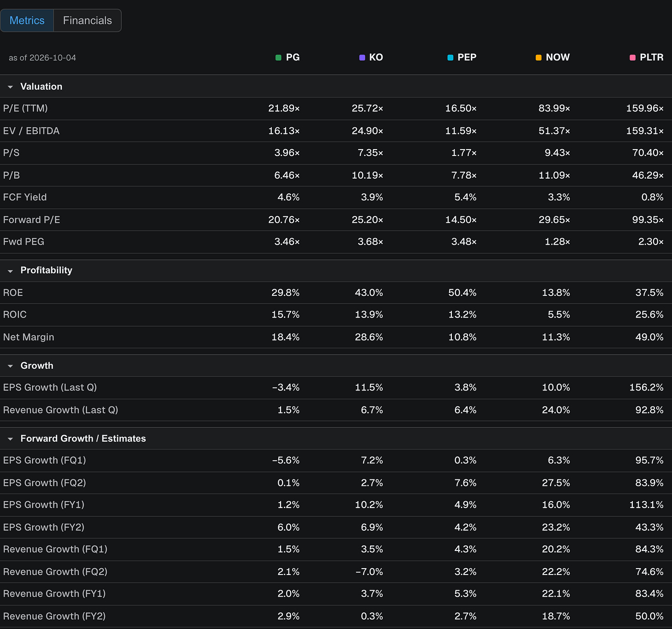This screenshot has height=629, width=672.
Task: Click KO's Revenue Growth (FQ2) value −7.0%
Action: pyautogui.click(x=369, y=572)
